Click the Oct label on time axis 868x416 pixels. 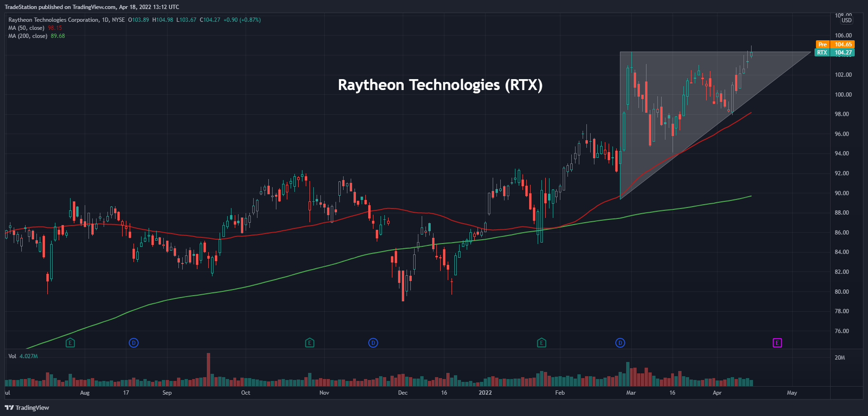tap(246, 393)
